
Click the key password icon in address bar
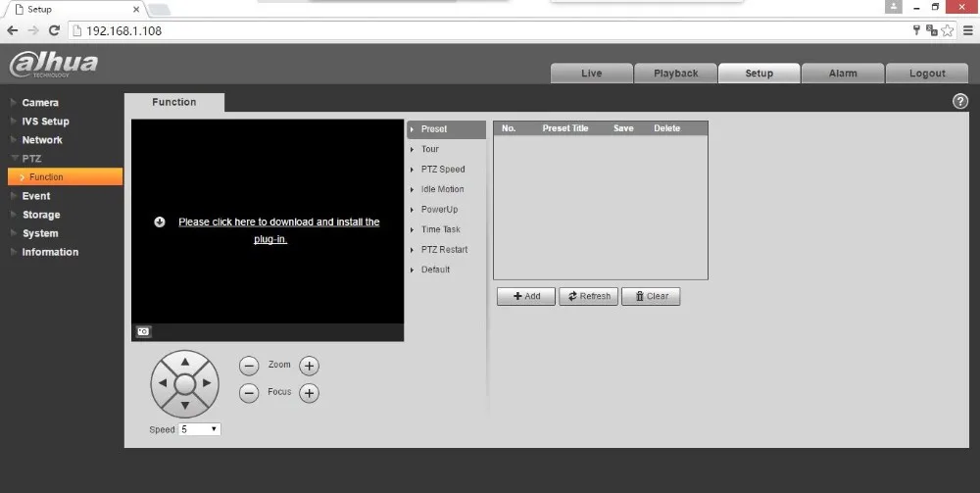tap(917, 30)
